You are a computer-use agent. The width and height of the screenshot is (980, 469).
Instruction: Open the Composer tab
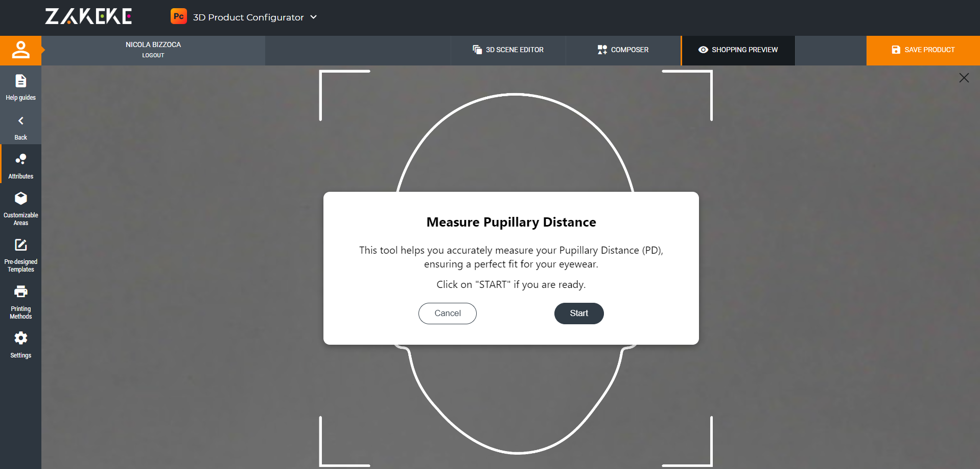tap(623, 50)
